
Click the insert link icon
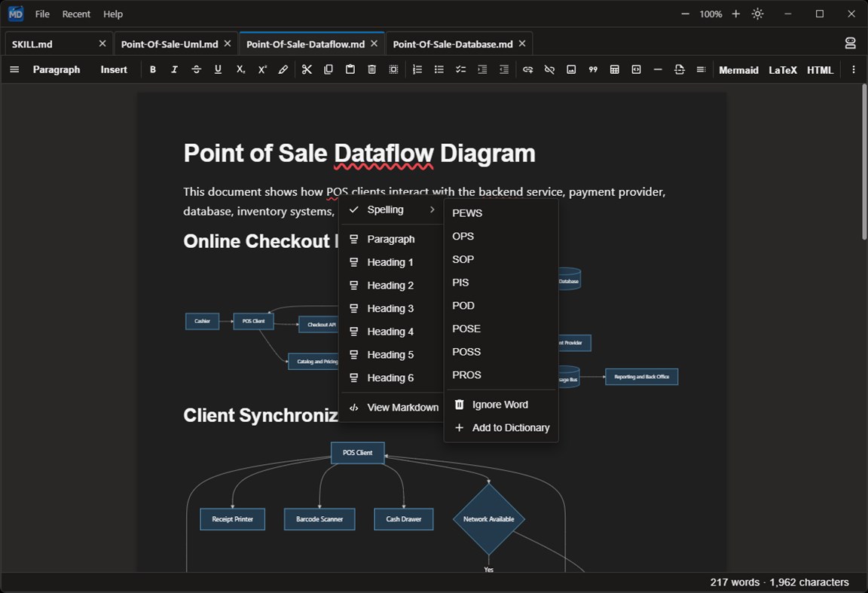527,69
